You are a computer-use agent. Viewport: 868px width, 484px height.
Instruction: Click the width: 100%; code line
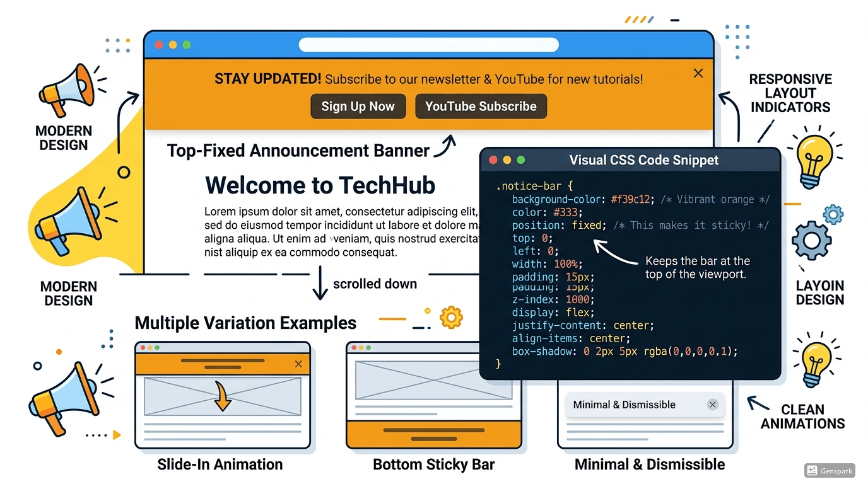[x=547, y=263]
